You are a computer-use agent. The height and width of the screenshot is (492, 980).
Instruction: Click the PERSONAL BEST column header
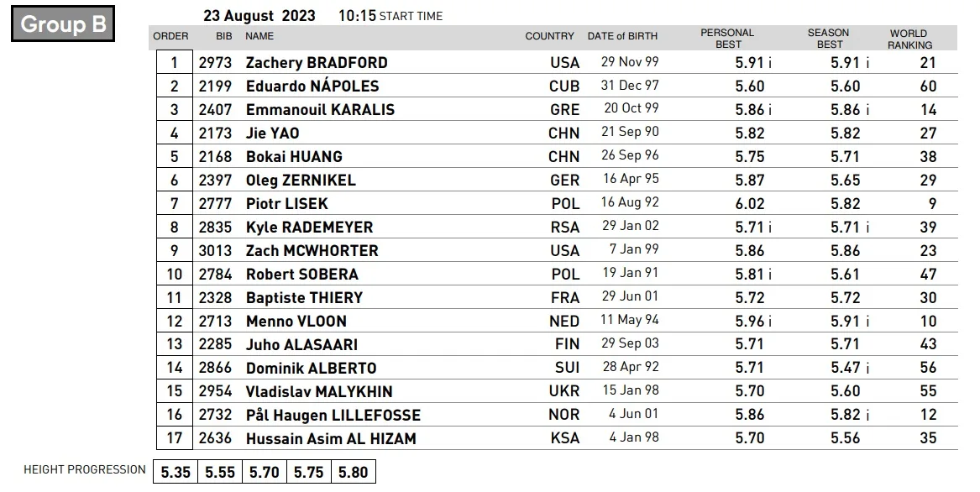pos(727,38)
